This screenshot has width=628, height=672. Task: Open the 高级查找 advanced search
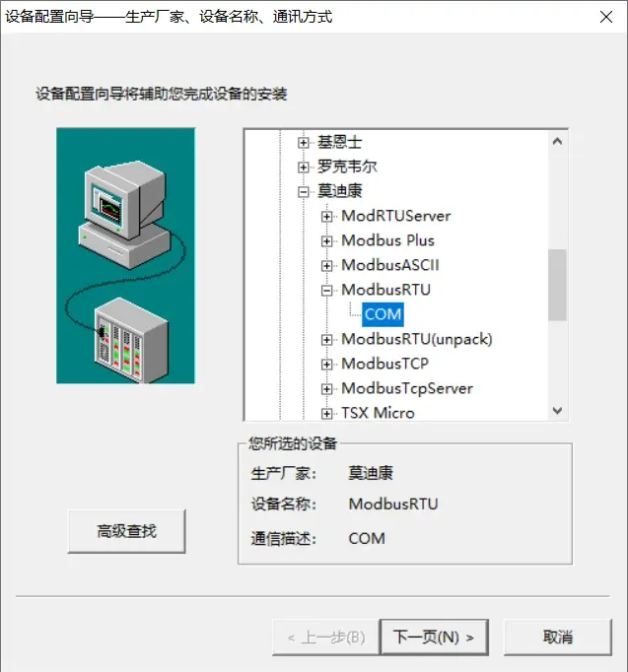click(x=126, y=531)
